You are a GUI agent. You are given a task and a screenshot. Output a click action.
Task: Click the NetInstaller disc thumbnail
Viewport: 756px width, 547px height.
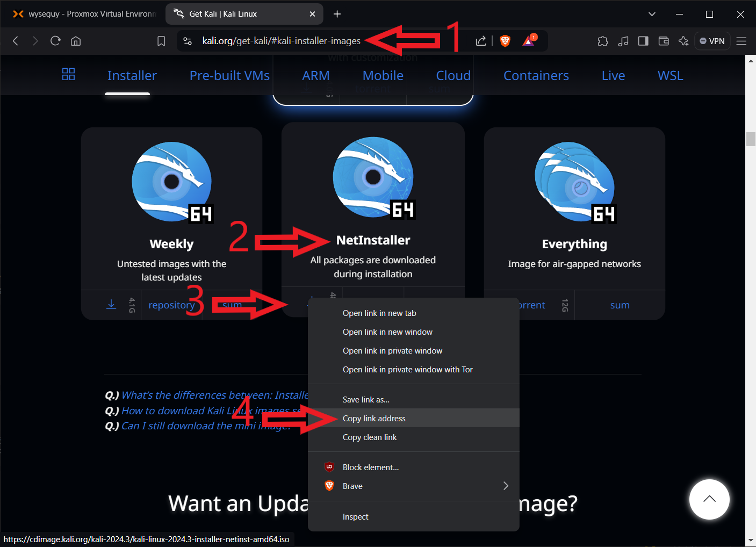(x=373, y=178)
